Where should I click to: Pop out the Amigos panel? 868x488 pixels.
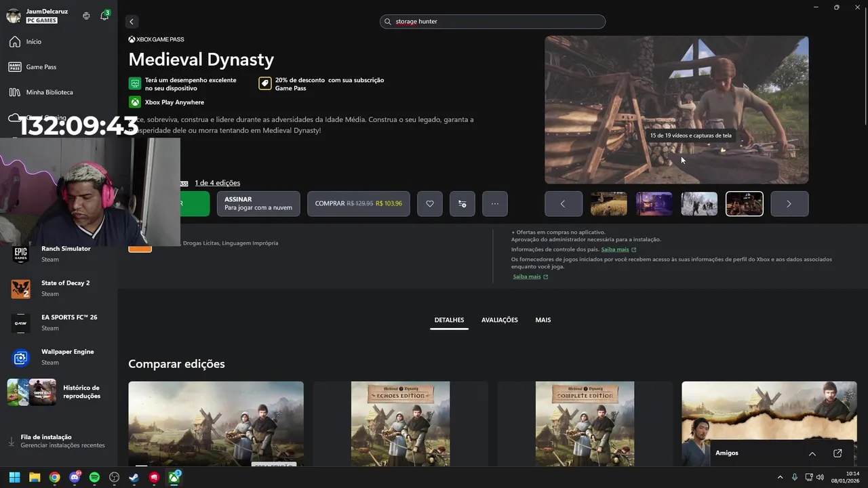[837, 453]
